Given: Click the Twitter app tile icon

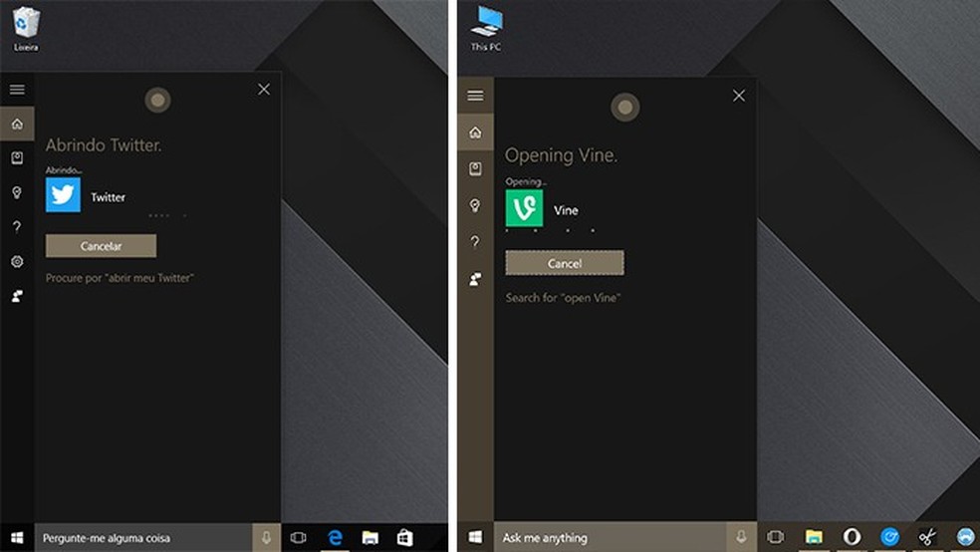Looking at the screenshot, I should (63, 195).
